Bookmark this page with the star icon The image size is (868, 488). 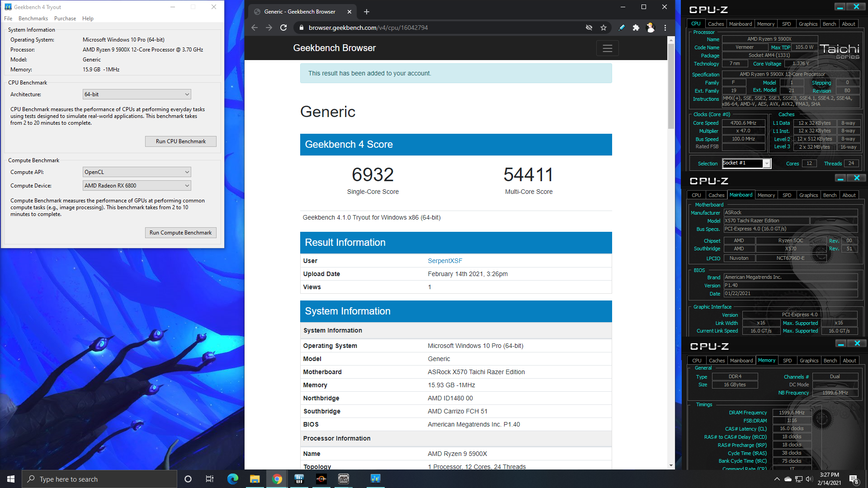tap(604, 28)
